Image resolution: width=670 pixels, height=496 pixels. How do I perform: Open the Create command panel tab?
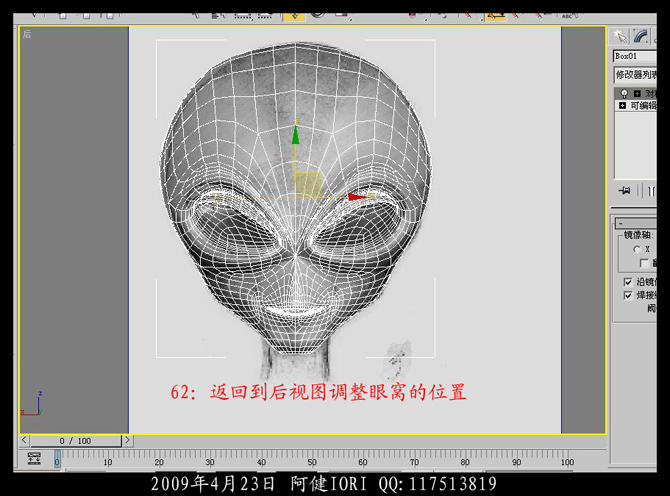coord(620,36)
